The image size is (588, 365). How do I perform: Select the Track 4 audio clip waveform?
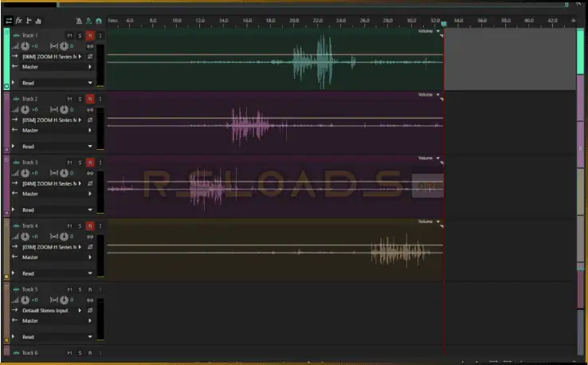[x=275, y=249]
